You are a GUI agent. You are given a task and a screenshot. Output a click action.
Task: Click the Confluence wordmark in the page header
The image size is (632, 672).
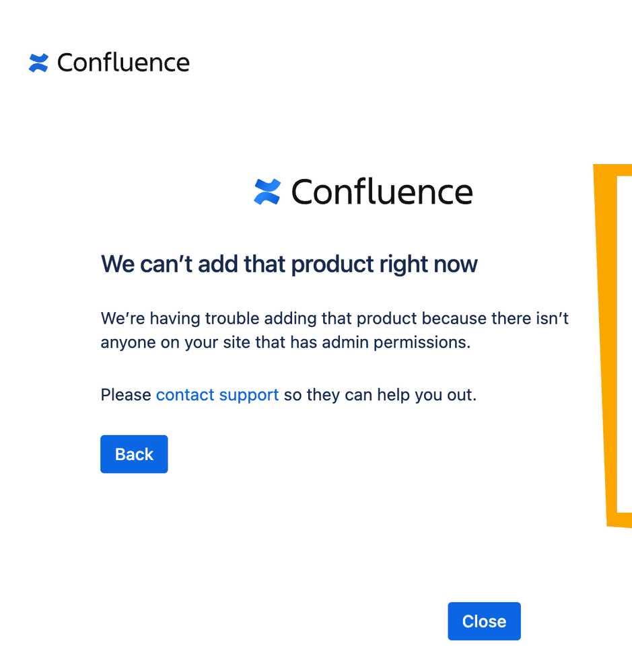pyautogui.click(x=123, y=63)
